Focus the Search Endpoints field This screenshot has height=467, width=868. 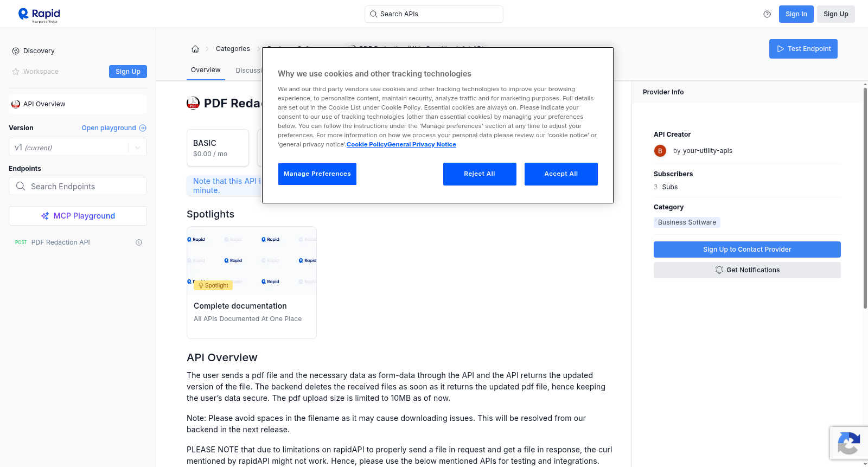(78, 186)
